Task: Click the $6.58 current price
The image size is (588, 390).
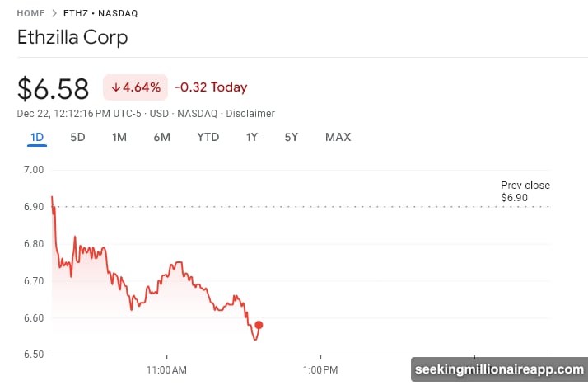Action: pyautogui.click(x=54, y=87)
